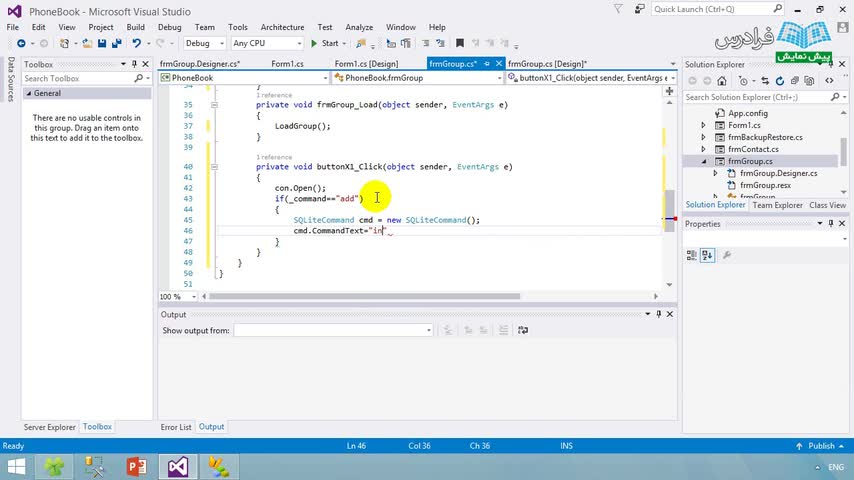Switch to the Team Explorer tab
854x480 pixels.
777,205
